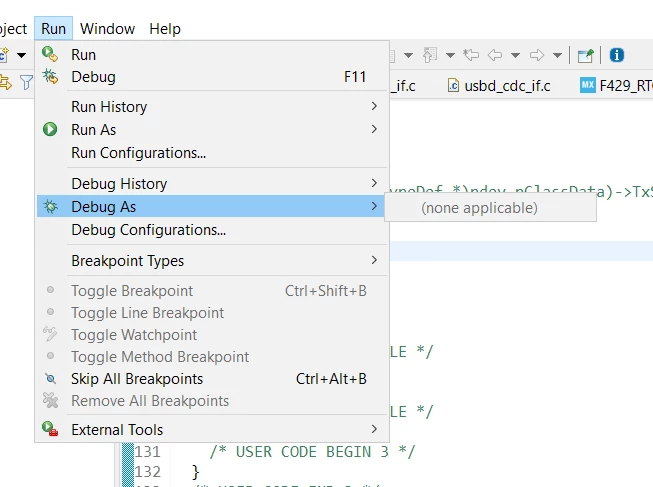Click the Debug bug icon with F11 shortcut
Viewport: 653px width, 487px height.
point(50,77)
